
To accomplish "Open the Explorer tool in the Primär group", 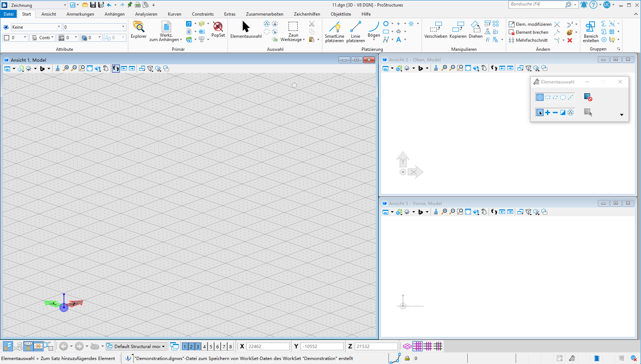I will coord(138,29).
